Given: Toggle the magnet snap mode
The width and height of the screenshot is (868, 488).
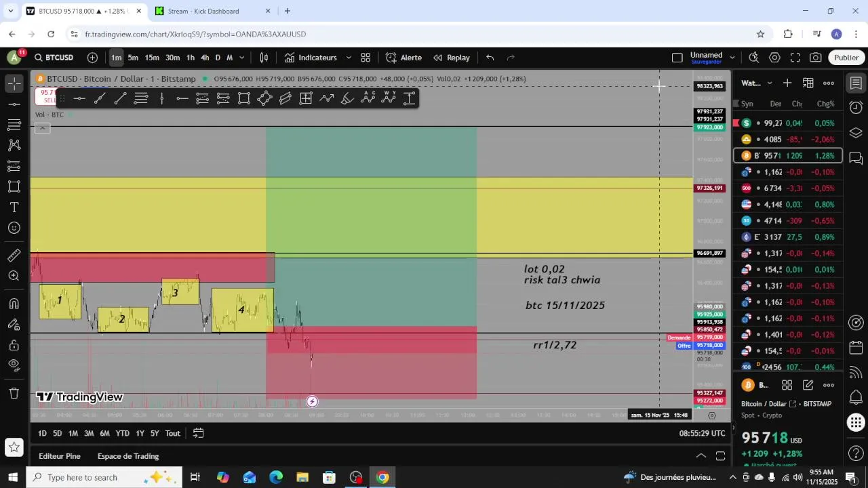Looking at the screenshot, I should tap(14, 304).
